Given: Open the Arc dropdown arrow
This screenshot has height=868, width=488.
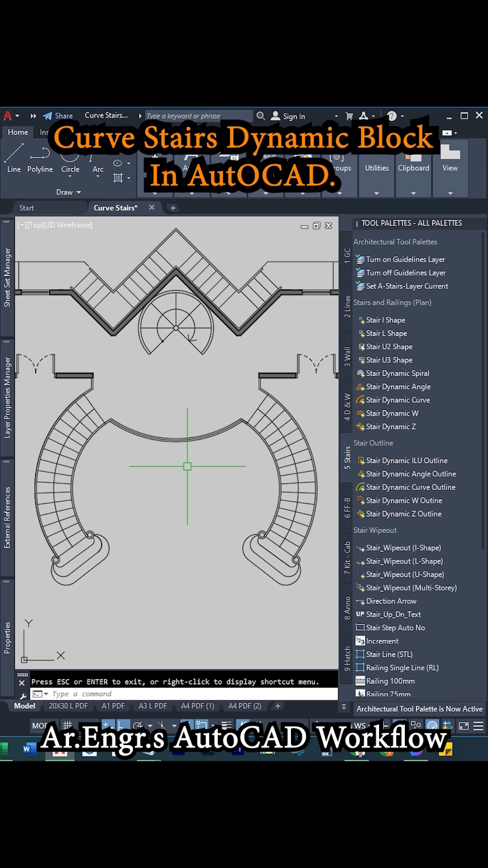Looking at the screenshot, I should point(98,176).
